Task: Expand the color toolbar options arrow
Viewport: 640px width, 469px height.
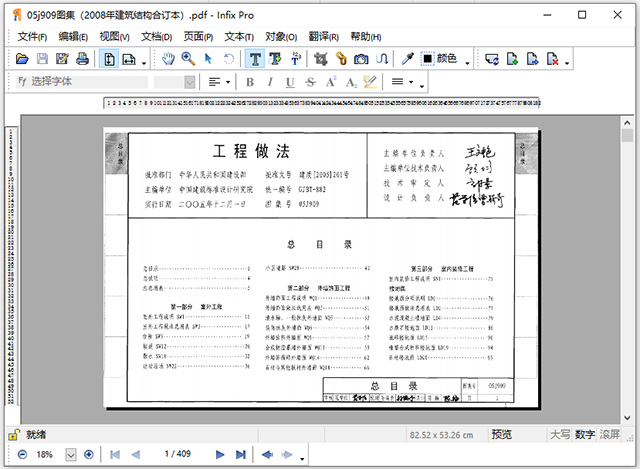Action: click(467, 63)
